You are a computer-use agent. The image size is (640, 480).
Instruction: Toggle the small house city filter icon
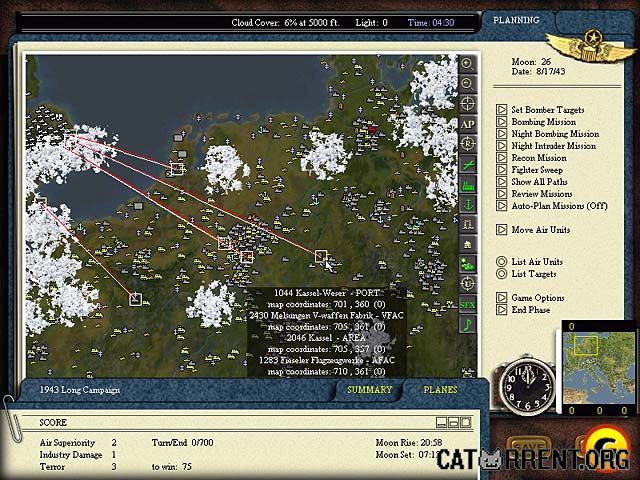[467, 244]
